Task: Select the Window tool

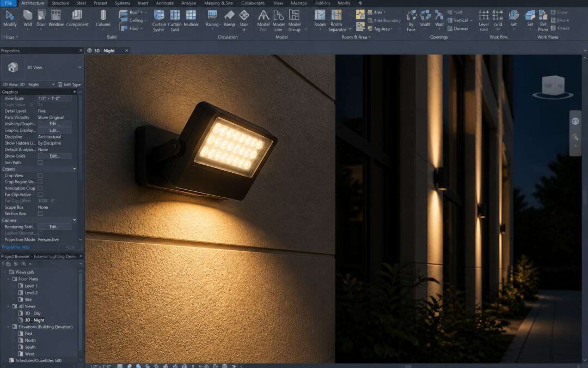Action: coord(56,19)
